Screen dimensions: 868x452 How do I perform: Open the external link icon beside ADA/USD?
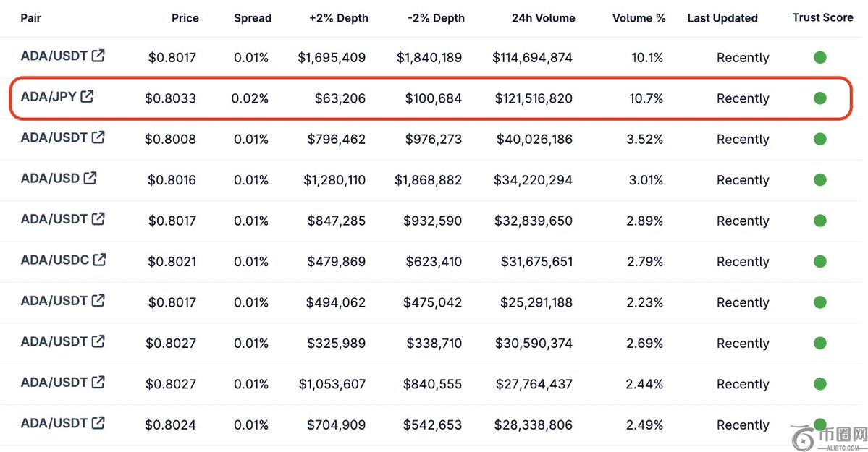click(x=90, y=178)
